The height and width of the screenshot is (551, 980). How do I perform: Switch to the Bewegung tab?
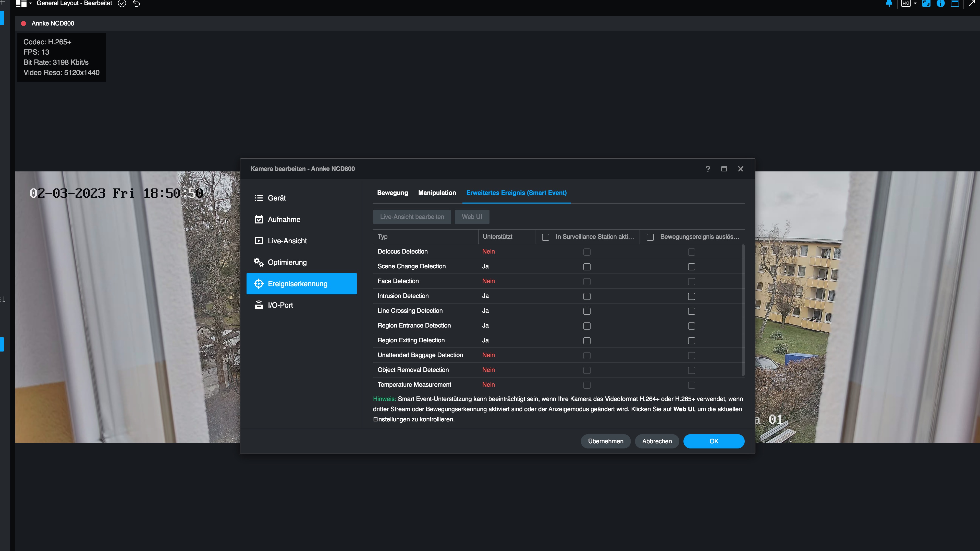click(x=392, y=193)
